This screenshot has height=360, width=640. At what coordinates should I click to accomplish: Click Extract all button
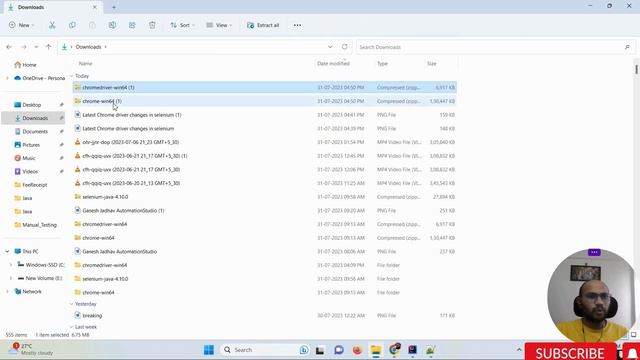263,25
